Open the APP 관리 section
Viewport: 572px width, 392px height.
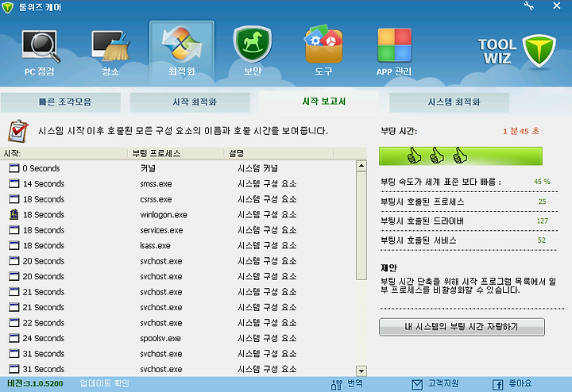pos(394,52)
